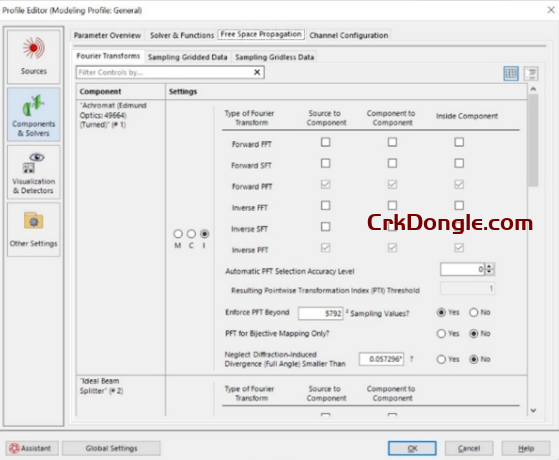Clear the filter controls field
The width and height of the screenshot is (559, 460).
(257, 72)
